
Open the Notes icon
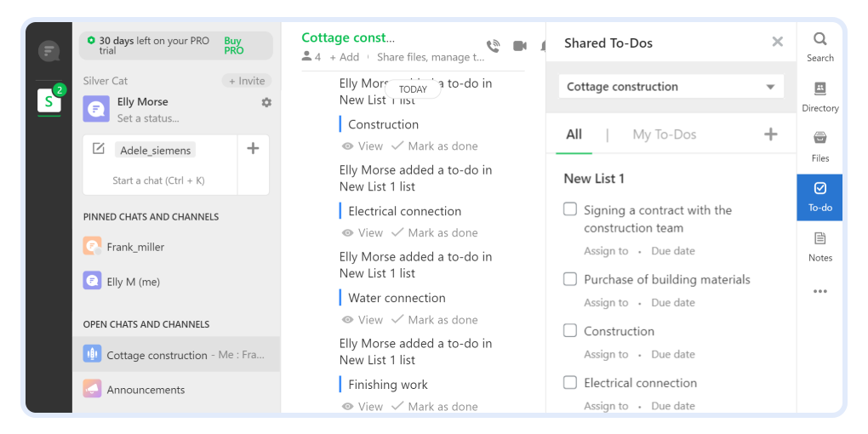819,238
